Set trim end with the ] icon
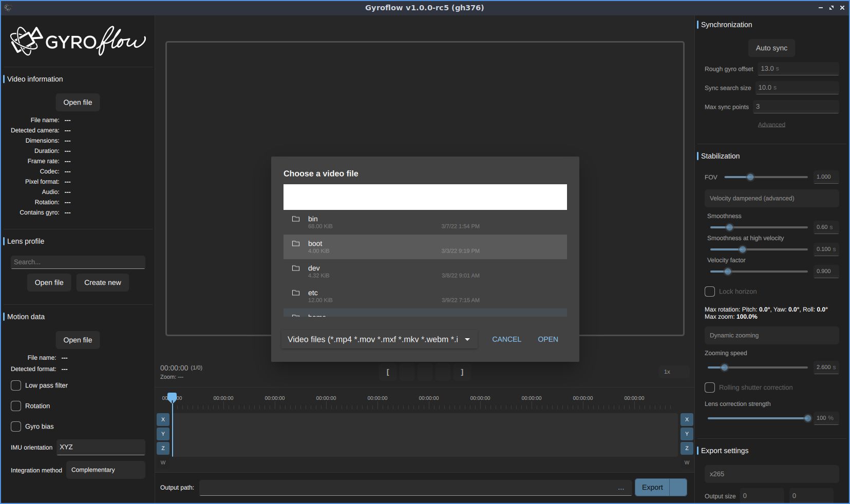The height and width of the screenshot is (504, 850). [x=462, y=373]
